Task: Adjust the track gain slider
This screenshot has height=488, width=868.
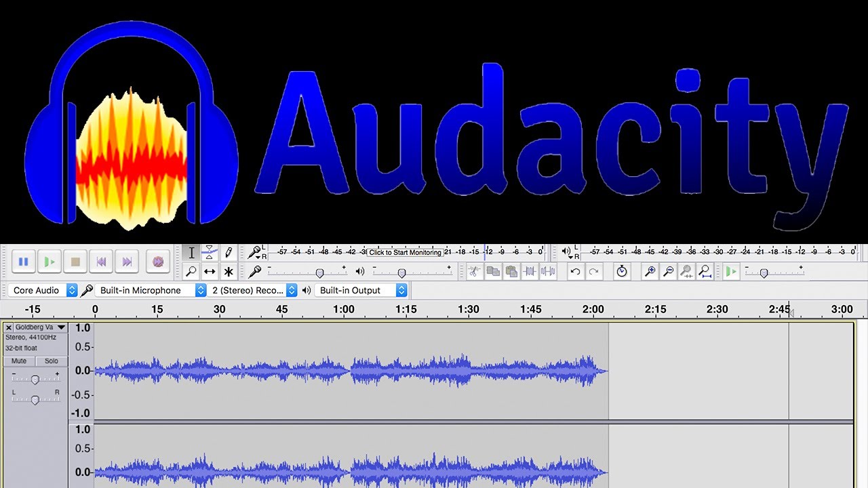Action: pos(35,380)
